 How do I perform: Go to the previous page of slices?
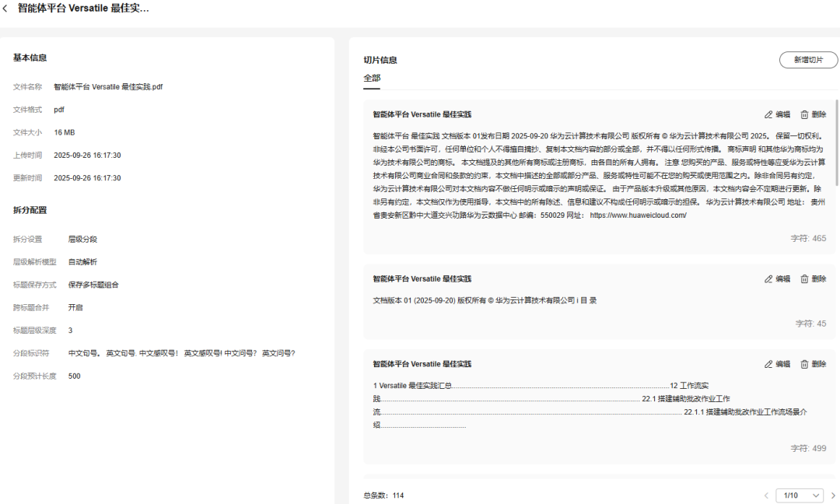click(x=766, y=495)
